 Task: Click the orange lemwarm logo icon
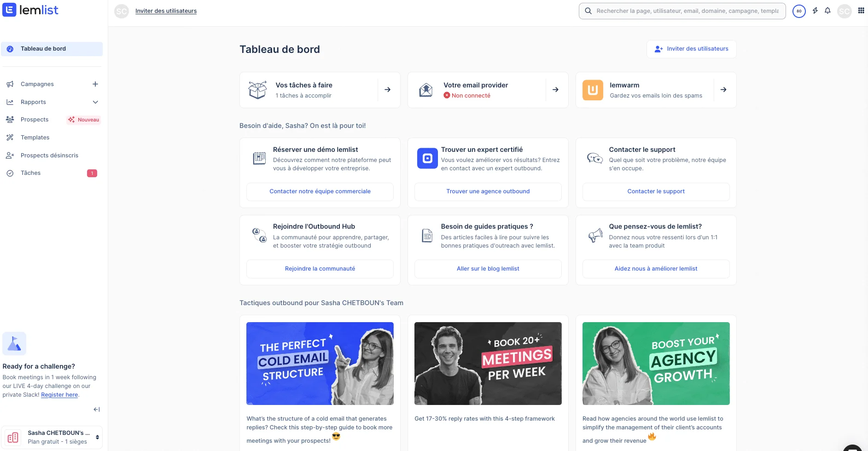(x=593, y=90)
